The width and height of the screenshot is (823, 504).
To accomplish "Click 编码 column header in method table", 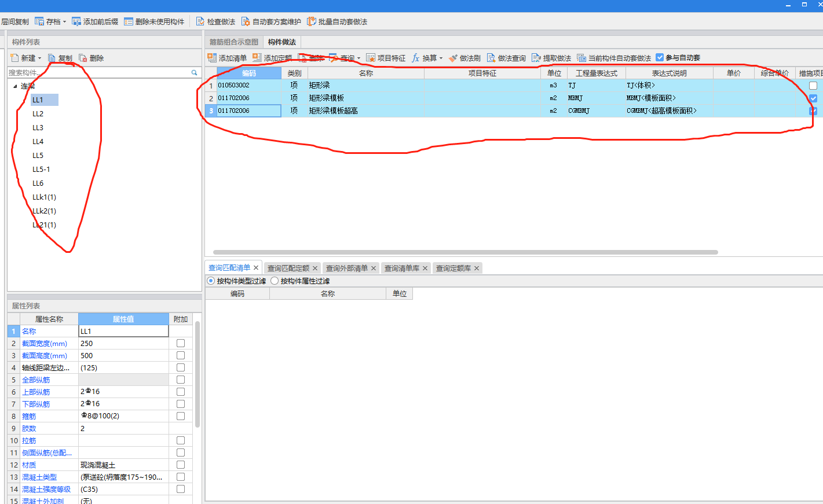I will pyautogui.click(x=249, y=73).
